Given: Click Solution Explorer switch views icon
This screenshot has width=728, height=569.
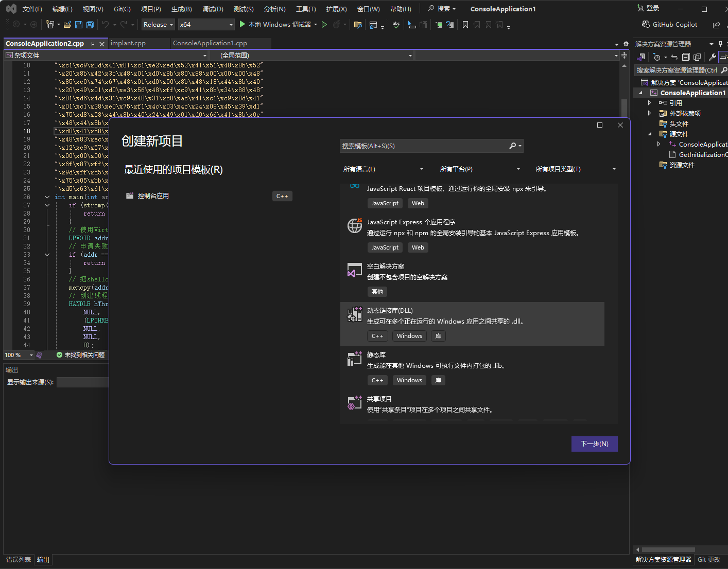Looking at the screenshot, I should [642, 57].
